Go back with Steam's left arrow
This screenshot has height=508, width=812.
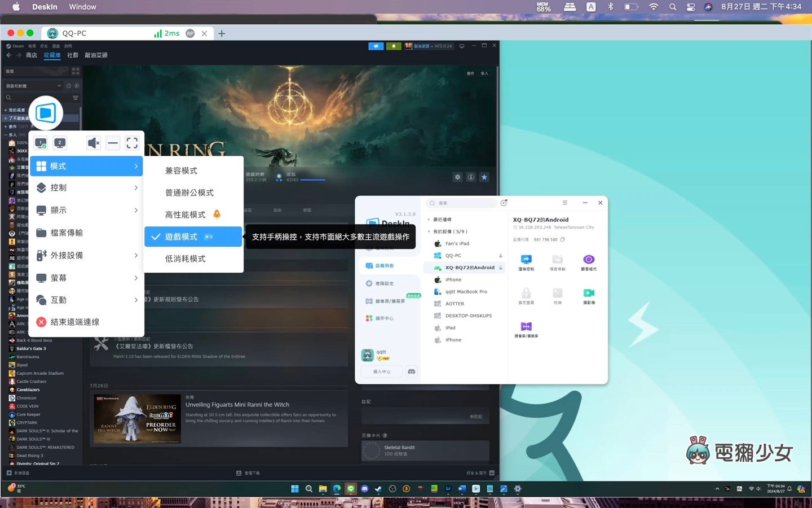point(9,55)
